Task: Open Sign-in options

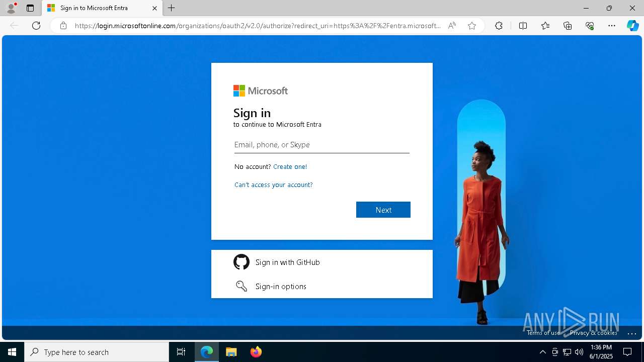Action: (321, 286)
